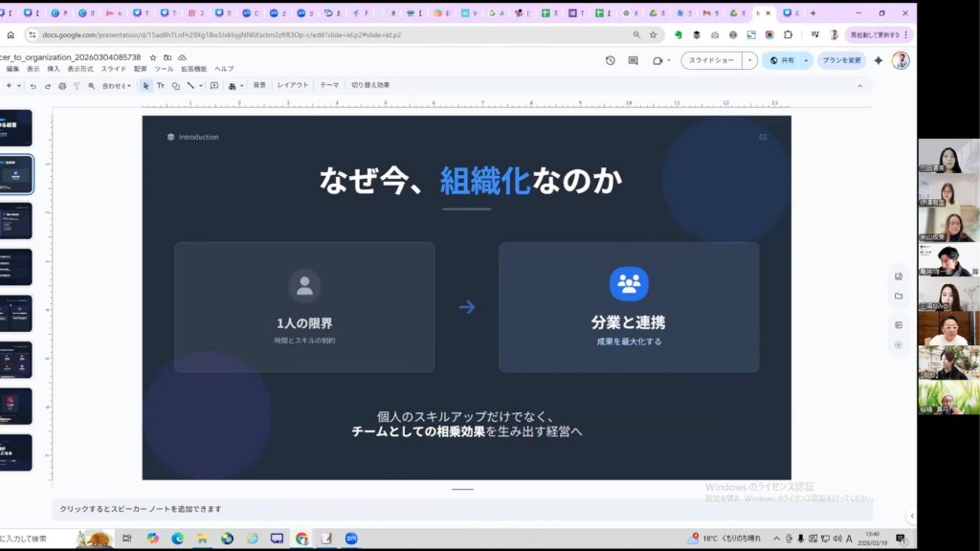
Task: Select the text box tool
Action: (x=161, y=85)
